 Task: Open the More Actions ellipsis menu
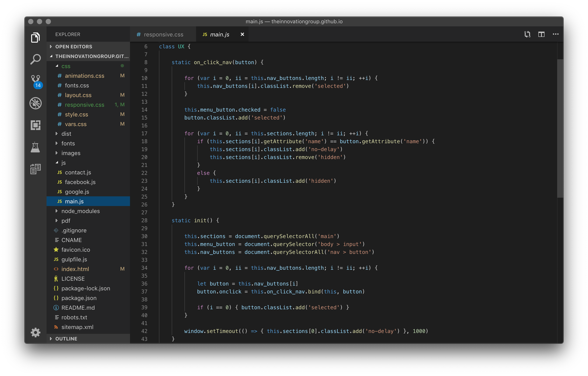tap(556, 34)
